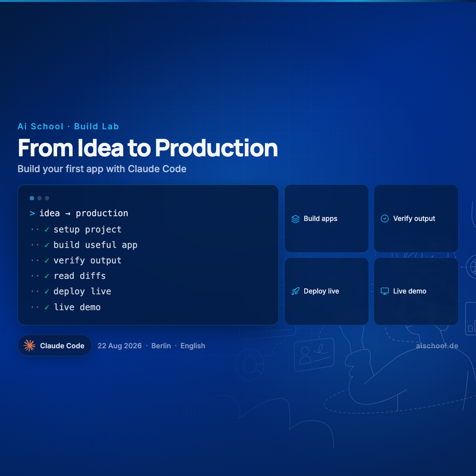Click the rocket icon beside Deploy live
The height and width of the screenshot is (476, 476).
[296, 291]
